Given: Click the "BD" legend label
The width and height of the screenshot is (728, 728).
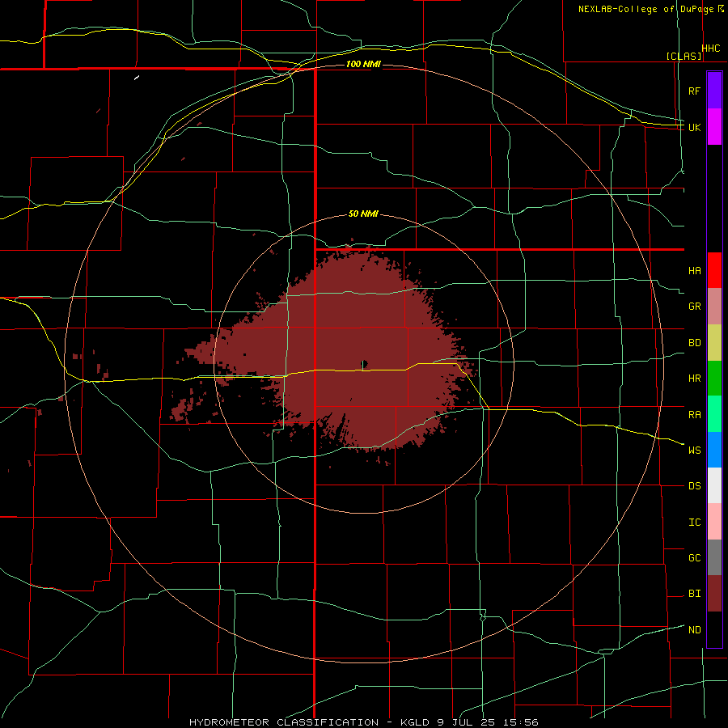Looking at the screenshot, I should coord(695,343).
